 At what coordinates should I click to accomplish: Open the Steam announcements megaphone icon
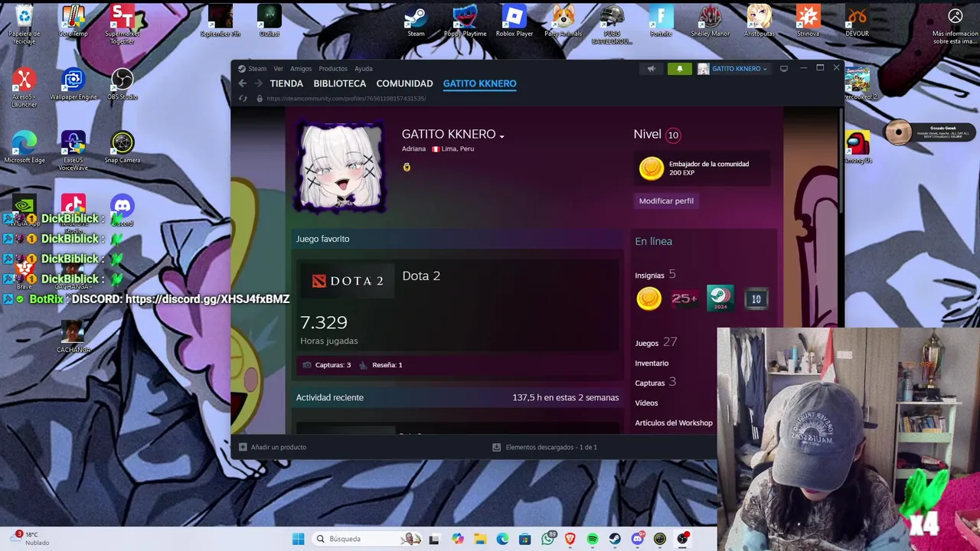[x=652, y=69]
